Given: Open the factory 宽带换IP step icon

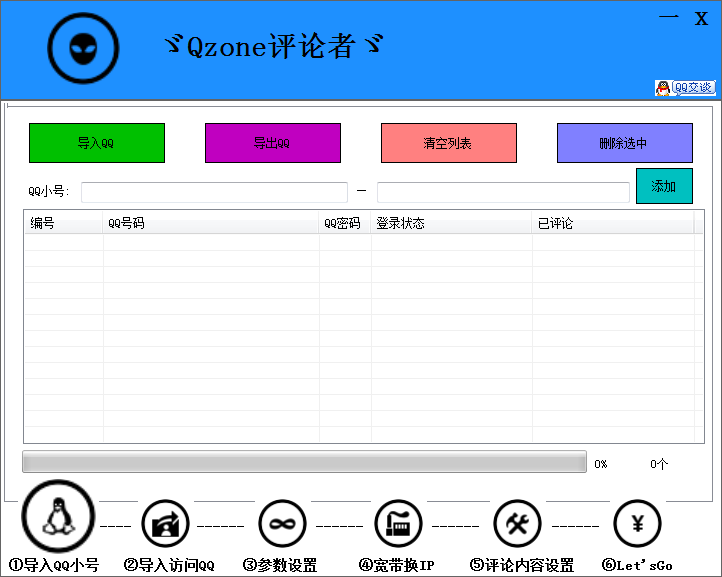Looking at the screenshot, I should (x=398, y=524).
